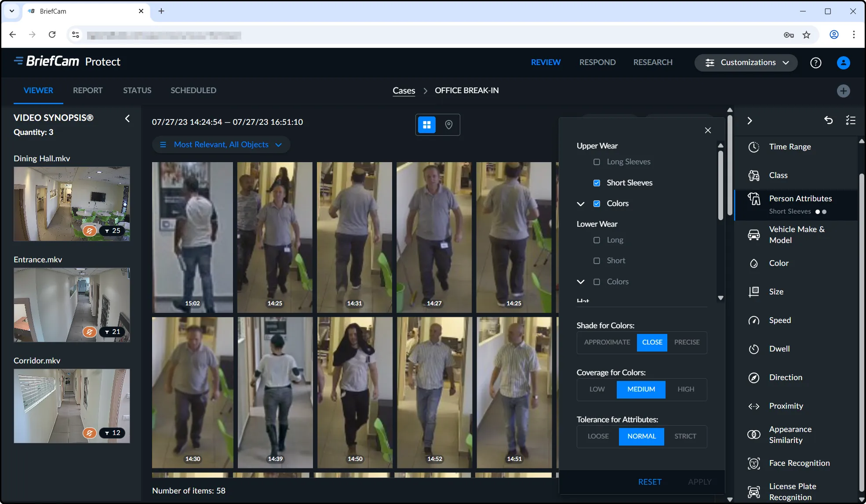Viewport: 866px width, 504px height.
Task: Enable Long Sleeves checkbox
Action: click(597, 162)
